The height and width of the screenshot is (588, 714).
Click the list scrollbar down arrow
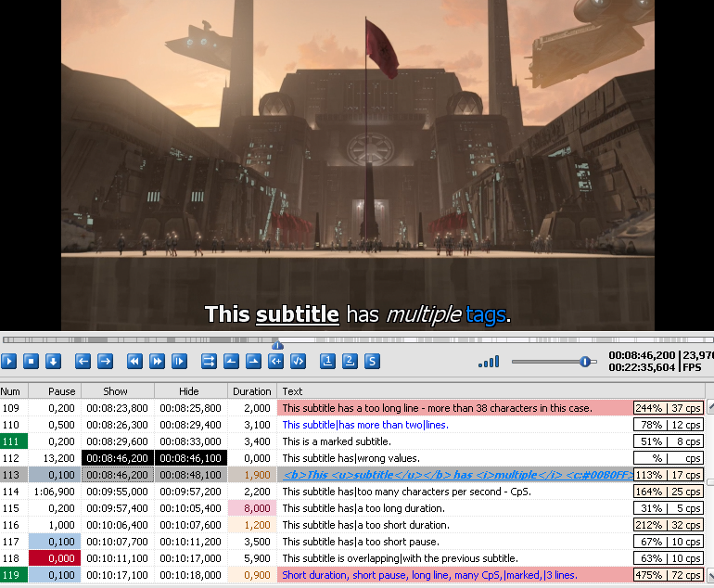click(x=710, y=575)
